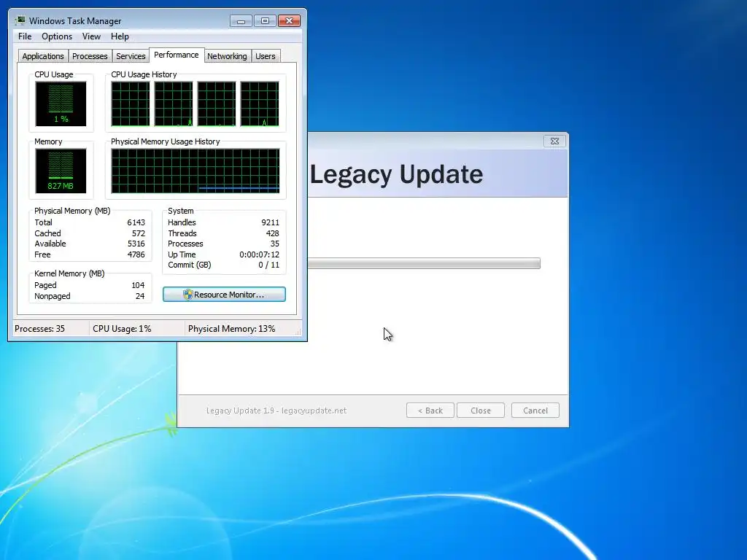
Task: Click the Memory gauge showing 827 MB
Action: 61,171
